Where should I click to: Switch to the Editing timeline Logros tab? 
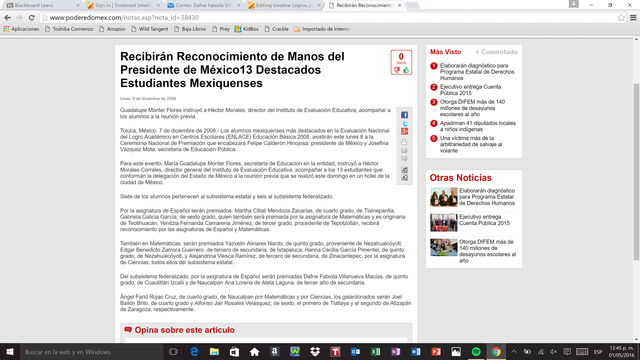click(284, 5)
